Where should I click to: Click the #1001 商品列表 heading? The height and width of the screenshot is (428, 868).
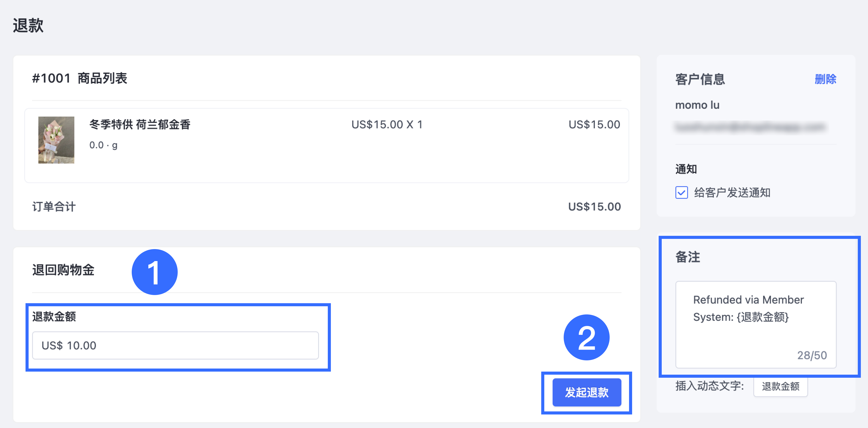pyautogui.click(x=79, y=78)
